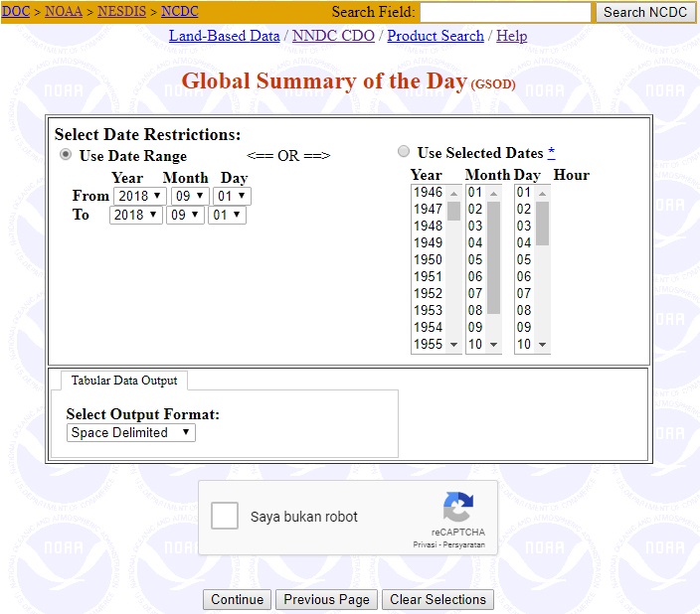
Task: Go to the Land-Based Data link
Action: [224, 36]
